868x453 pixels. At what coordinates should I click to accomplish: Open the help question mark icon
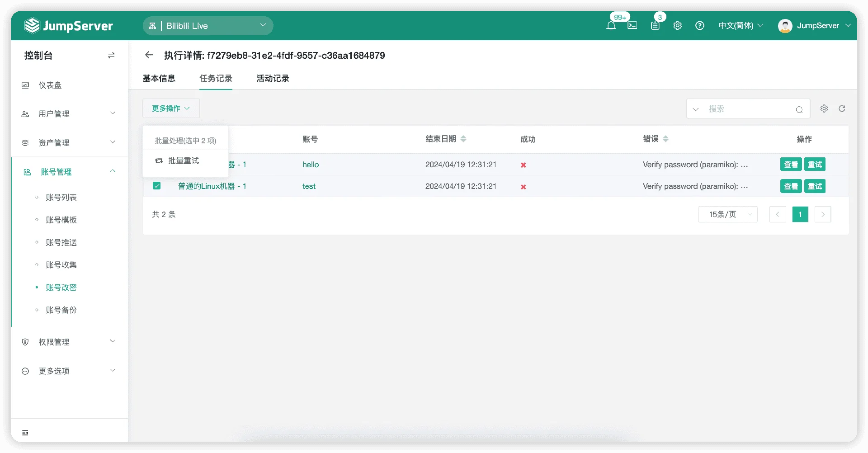click(700, 26)
